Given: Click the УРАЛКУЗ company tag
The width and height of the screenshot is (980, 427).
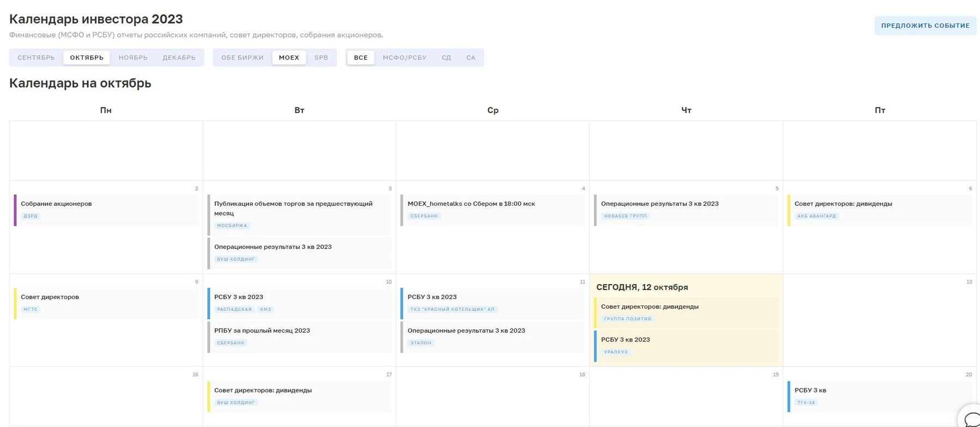Looking at the screenshot, I should tap(616, 352).
